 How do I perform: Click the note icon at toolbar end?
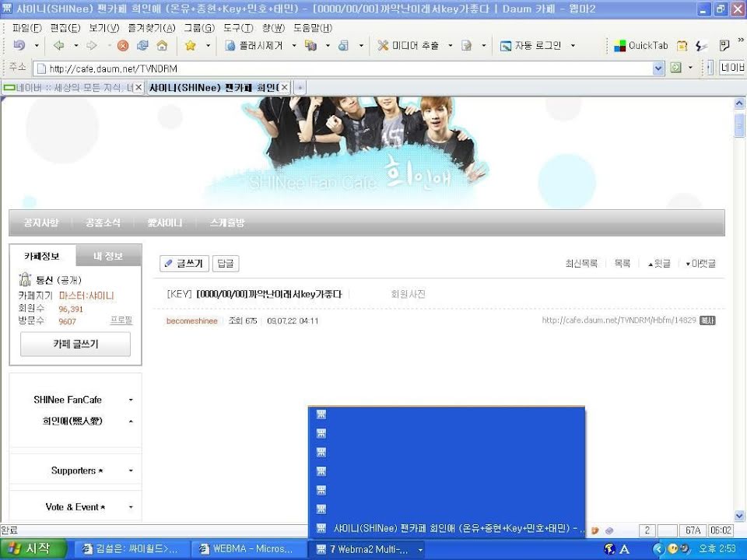[x=724, y=45]
